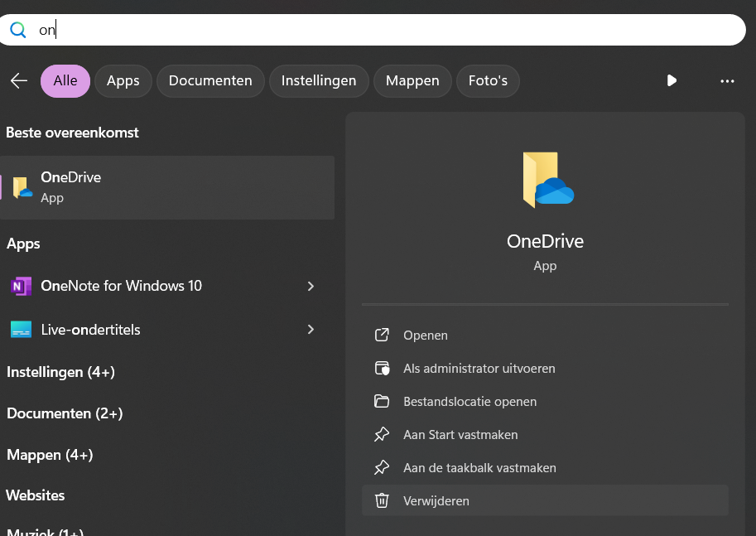Click the Live-ondertitels app icon
This screenshot has width=756, height=536.
(x=21, y=330)
